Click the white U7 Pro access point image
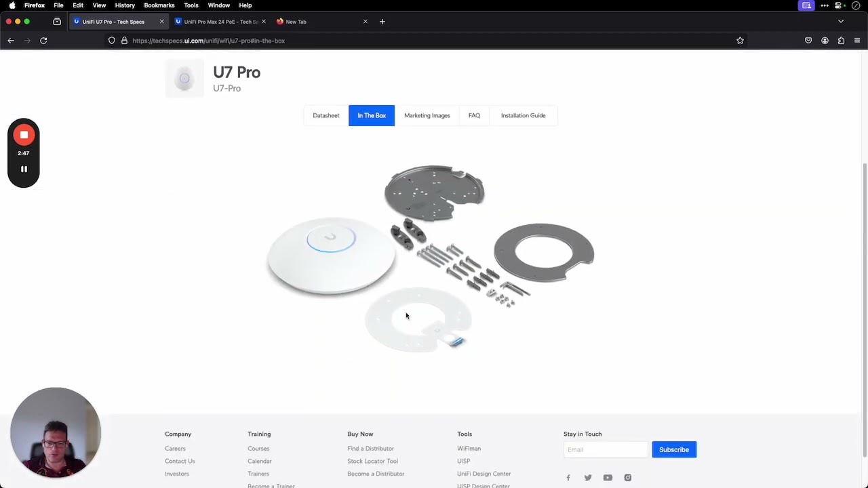The height and width of the screenshot is (488, 868). [331, 256]
